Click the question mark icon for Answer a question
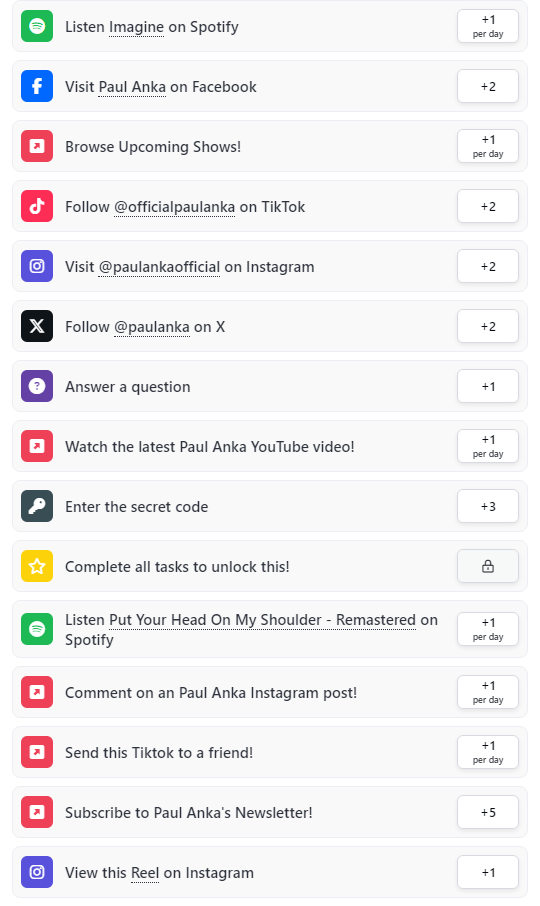Viewport: 540px width, 906px height. (37, 387)
